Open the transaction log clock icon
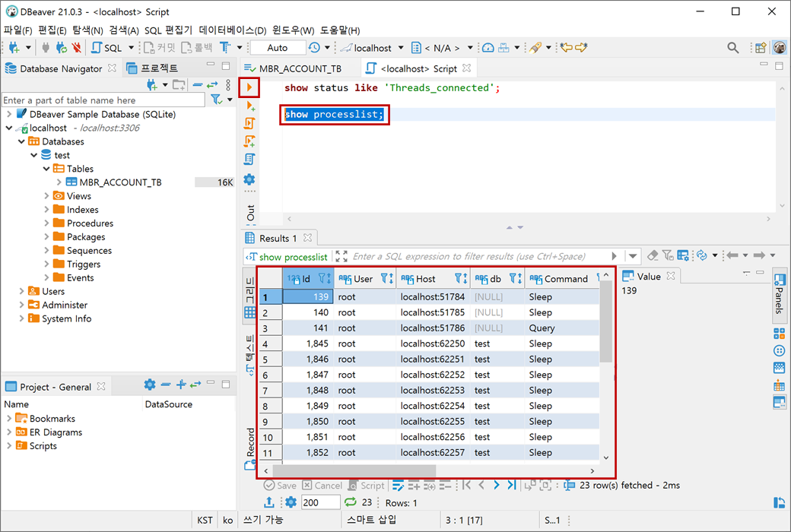791x532 pixels. point(314,48)
